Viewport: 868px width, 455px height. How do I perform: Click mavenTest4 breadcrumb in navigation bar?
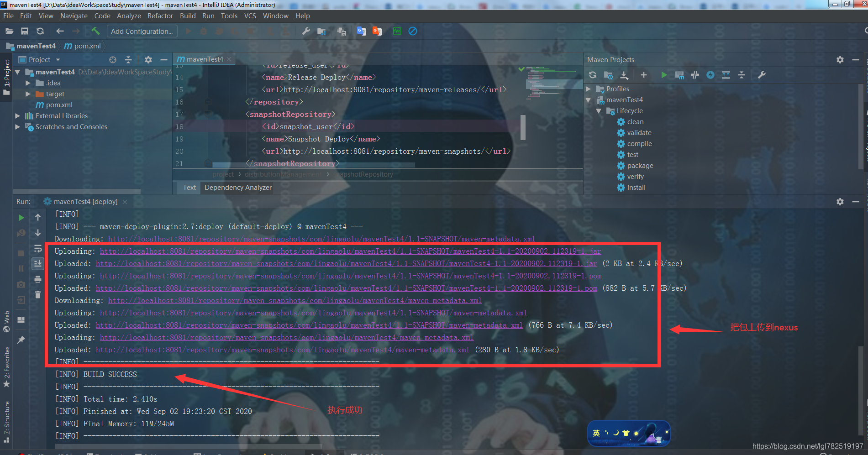coord(31,46)
